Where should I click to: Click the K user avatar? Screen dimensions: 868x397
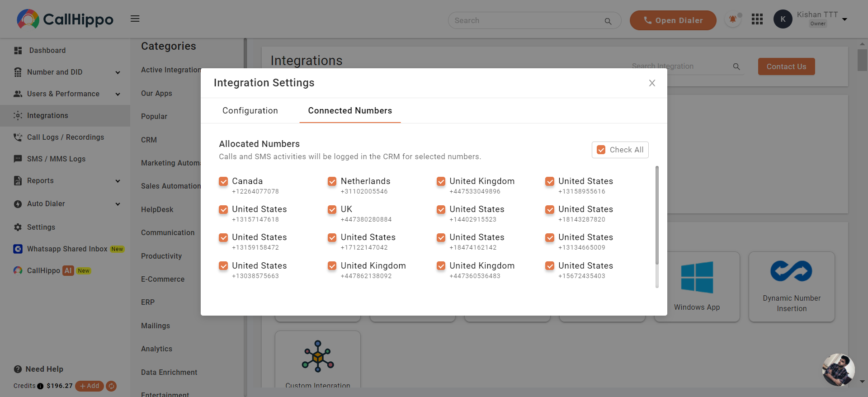(783, 19)
